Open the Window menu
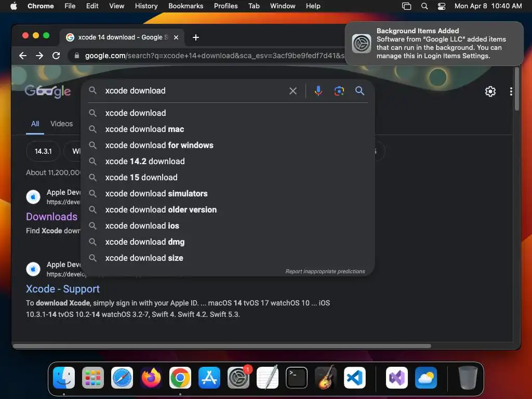 tap(283, 6)
